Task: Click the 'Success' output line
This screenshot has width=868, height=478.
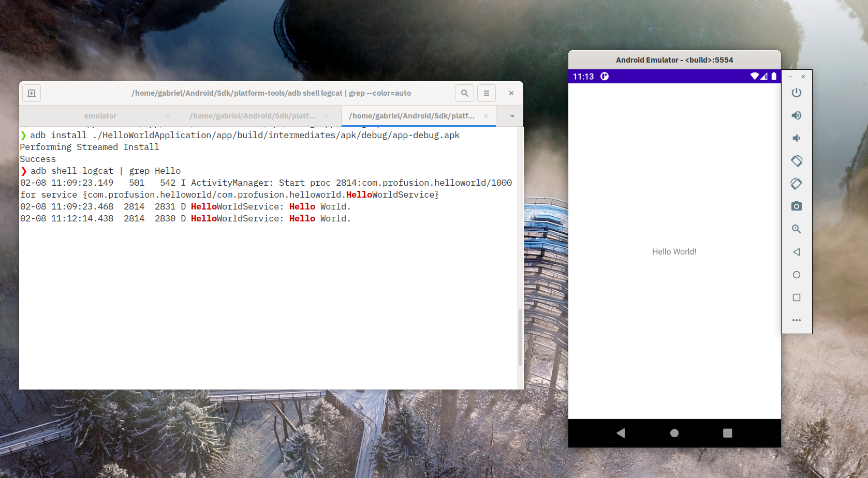Action: [x=38, y=159]
